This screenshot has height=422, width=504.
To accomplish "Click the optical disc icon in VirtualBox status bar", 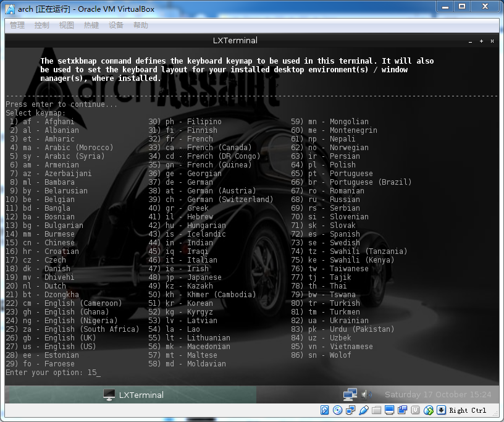I will [x=337, y=410].
